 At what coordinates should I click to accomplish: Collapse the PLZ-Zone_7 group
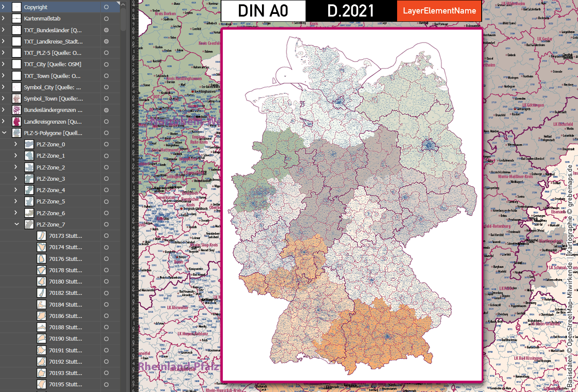point(17,224)
